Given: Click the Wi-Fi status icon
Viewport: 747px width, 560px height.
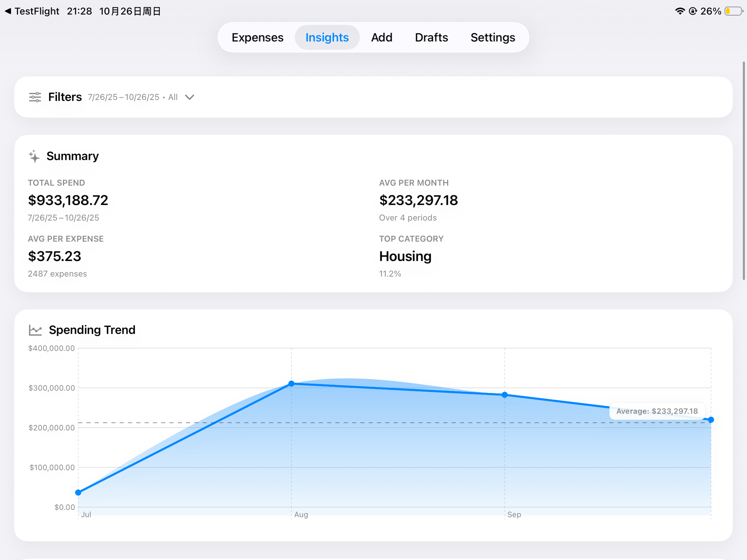Looking at the screenshot, I should tap(680, 11).
